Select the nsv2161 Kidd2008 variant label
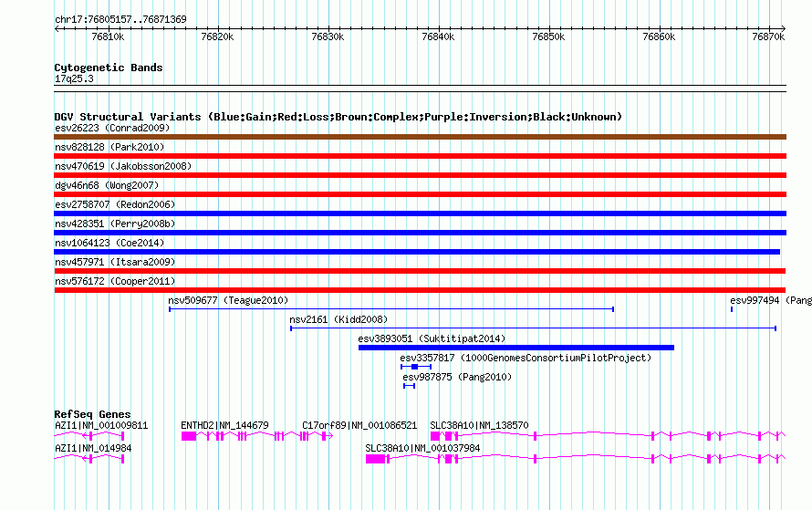The width and height of the screenshot is (812, 510). point(338,319)
